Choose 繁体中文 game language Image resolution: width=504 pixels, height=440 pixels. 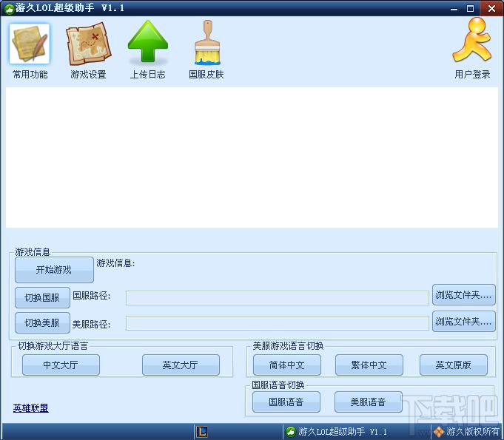coord(369,365)
